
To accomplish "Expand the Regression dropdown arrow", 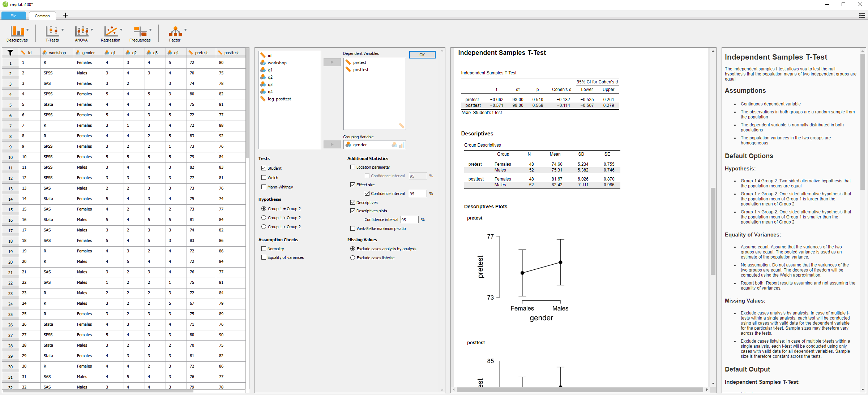I will click(x=121, y=30).
